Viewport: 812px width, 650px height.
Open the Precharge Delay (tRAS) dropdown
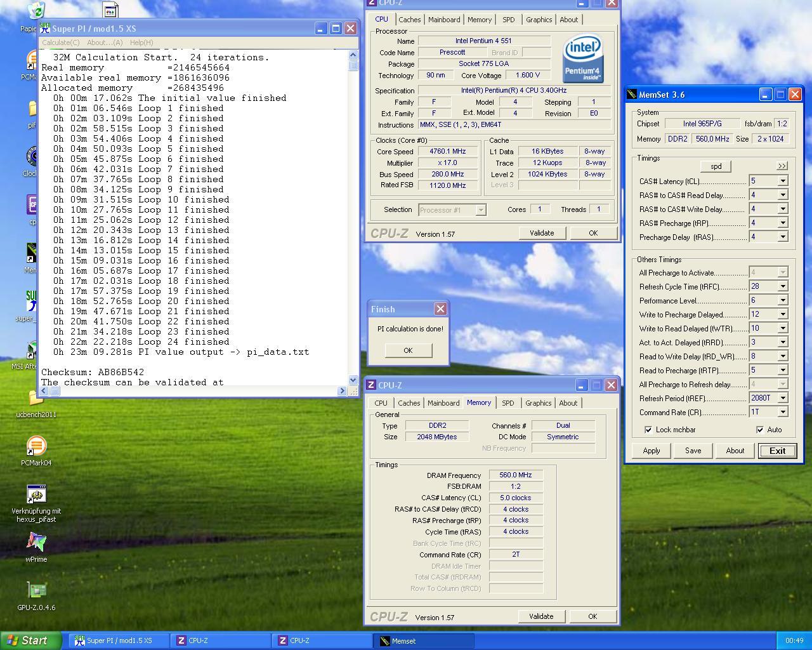783,237
